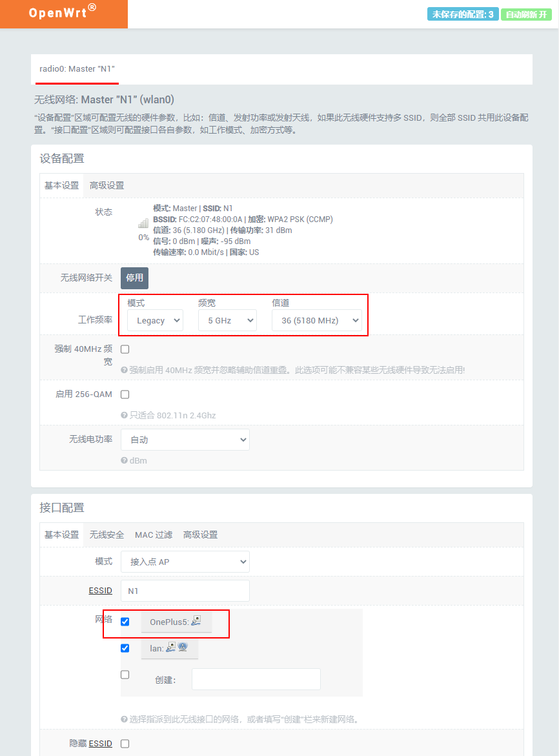Click the lan wireless globe icon
This screenshot has width=559, height=756.
coord(183,647)
